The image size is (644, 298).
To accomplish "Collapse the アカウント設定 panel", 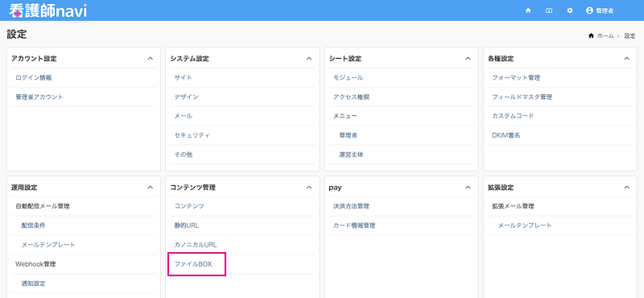I will click(151, 59).
